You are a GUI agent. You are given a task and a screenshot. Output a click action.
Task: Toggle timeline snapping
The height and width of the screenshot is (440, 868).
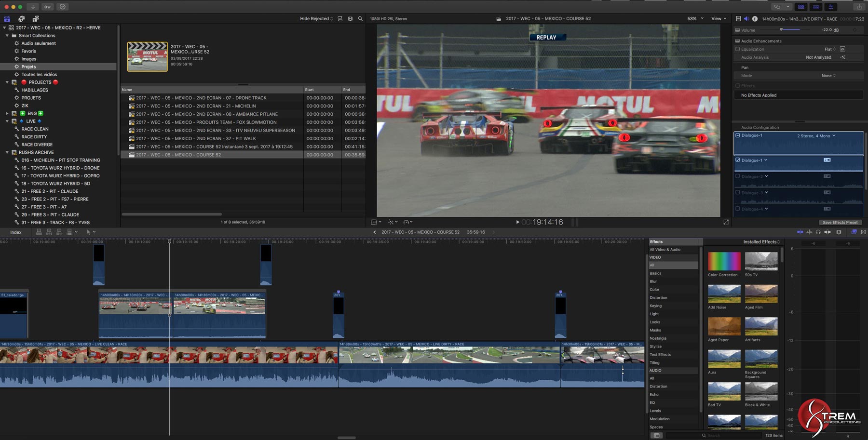tap(827, 232)
